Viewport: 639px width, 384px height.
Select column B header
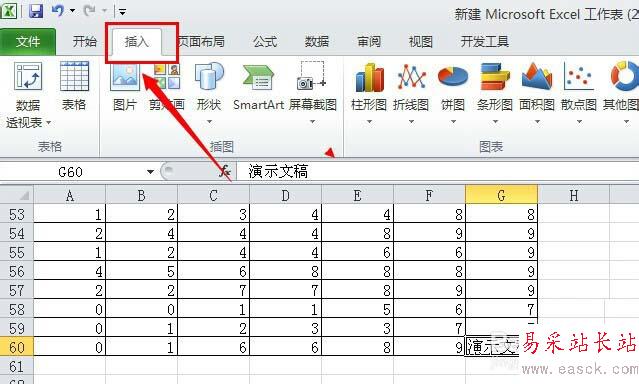click(141, 195)
